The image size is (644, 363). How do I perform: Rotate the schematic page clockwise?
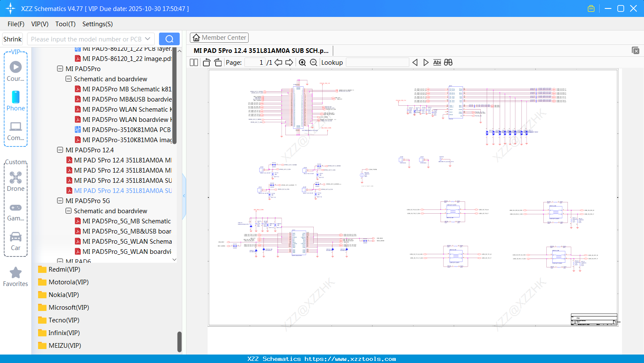click(218, 63)
